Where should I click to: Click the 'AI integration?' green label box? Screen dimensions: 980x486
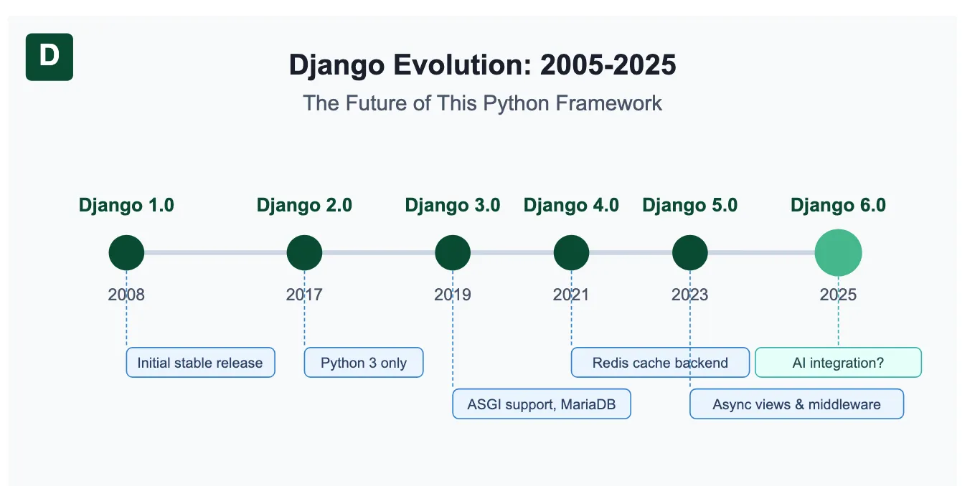pos(838,363)
